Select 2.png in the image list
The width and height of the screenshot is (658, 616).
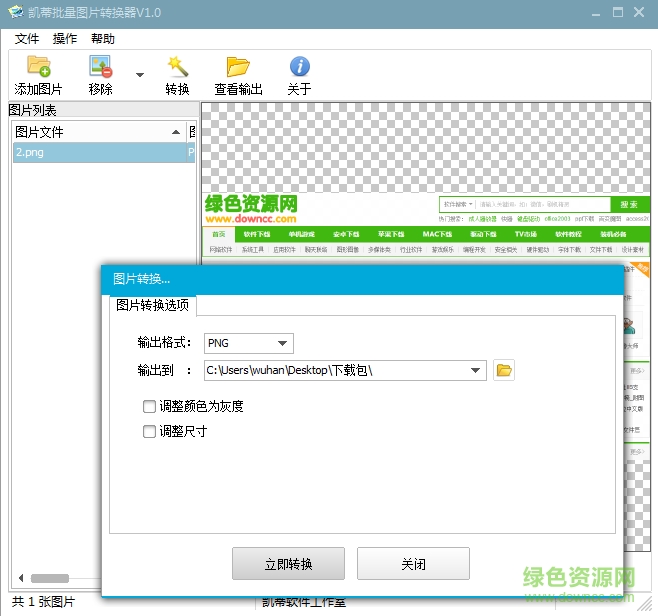30,153
